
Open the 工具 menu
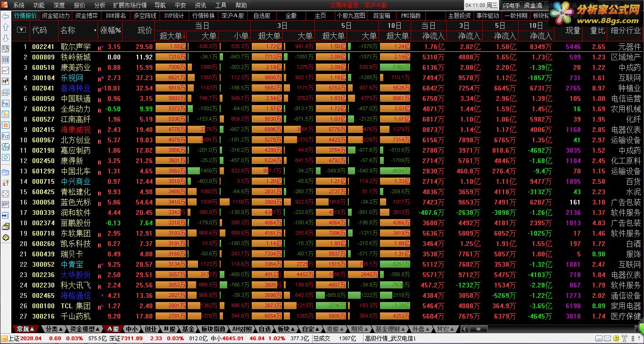(x=221, y=5)
